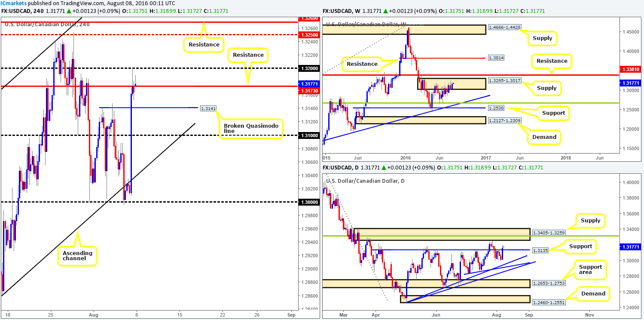Select Resistance callout pointing at 1.3814 level
The height and width of the screenshot is (320, 644).
point(362,64)
